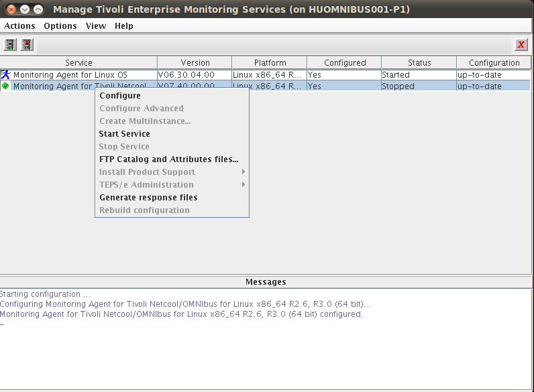The height and width of the screenshot is (392, 534).
Task: Click the Started status cell
Action: [x=419, y=75]
